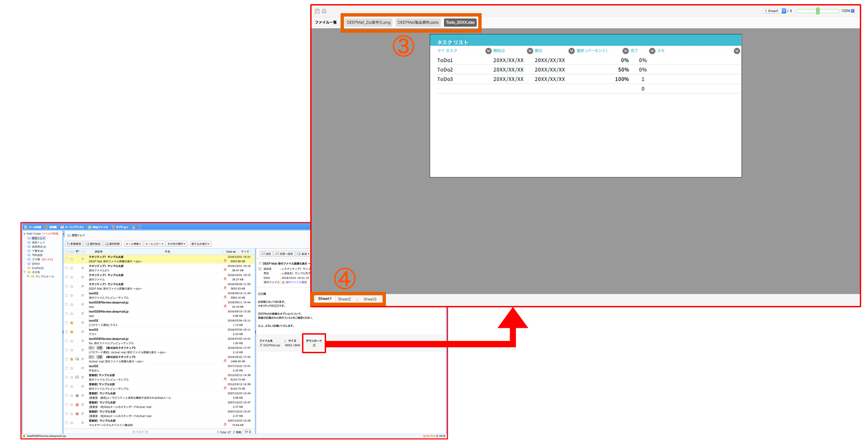Click the save icon in viewer toolbar
Viewport: 868px width, 444px height.
[317, 11]
